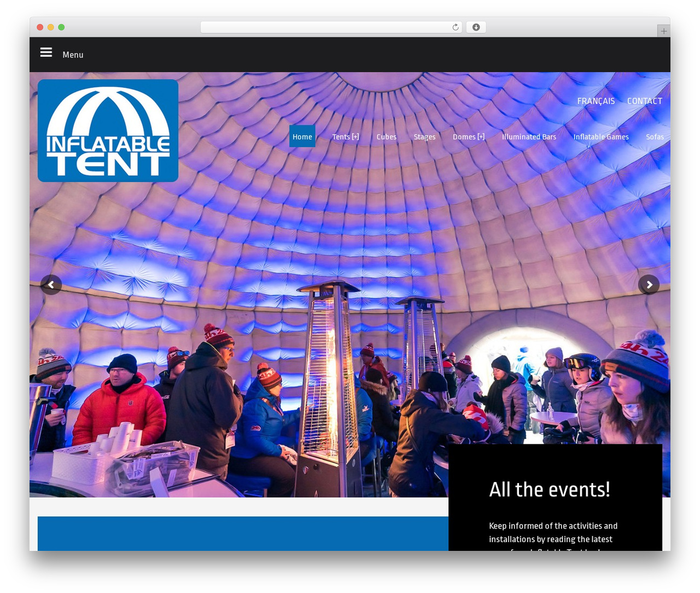The image size is (700, 593).
Task: Open a new tab with plus icon
Action: tap(663, 31)
